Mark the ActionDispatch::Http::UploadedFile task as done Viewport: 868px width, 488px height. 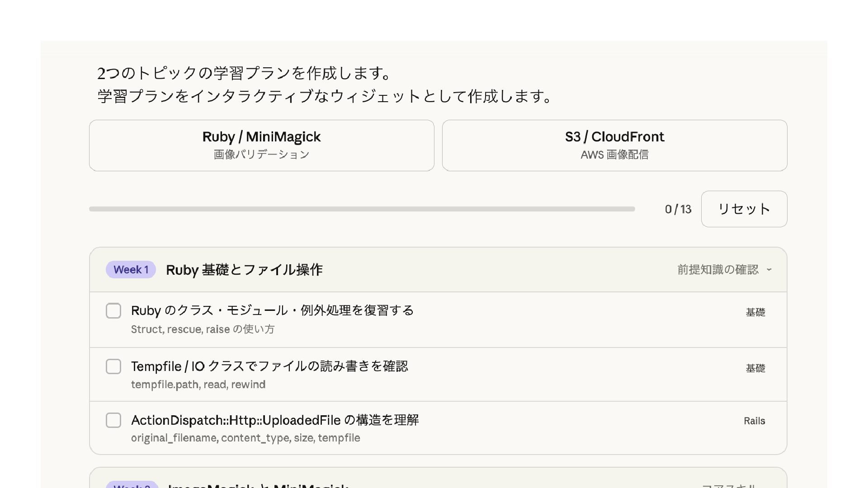tap(113, 420)
